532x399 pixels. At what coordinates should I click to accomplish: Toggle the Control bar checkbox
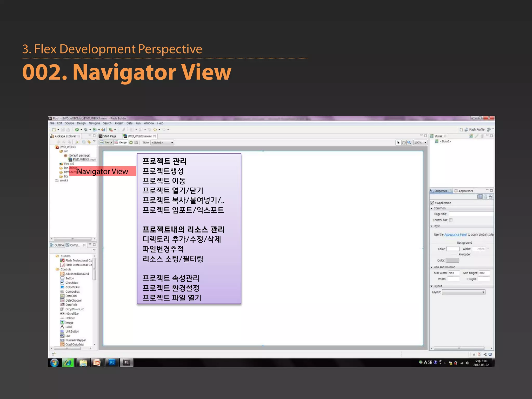point(451,220)
